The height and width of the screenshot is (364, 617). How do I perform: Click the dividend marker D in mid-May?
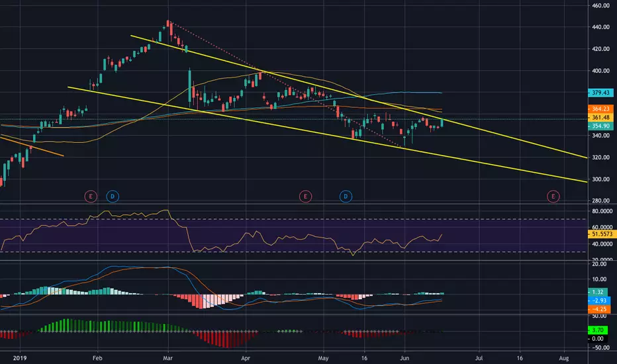(x=346, y=197)
